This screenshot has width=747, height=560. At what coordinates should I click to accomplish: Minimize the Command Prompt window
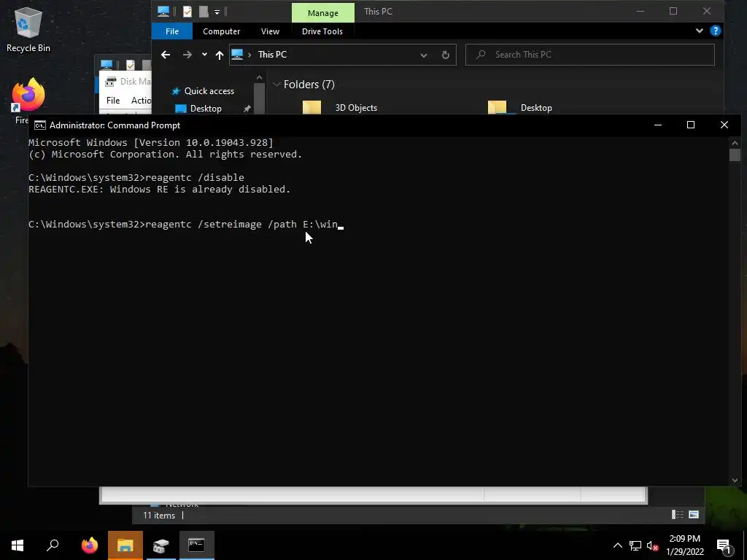(658, 125)
